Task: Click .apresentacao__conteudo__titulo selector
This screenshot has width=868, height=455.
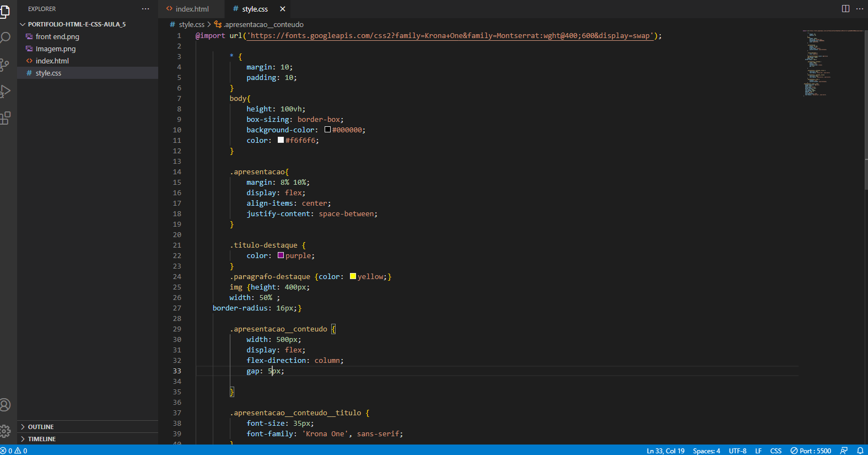Action: click(295, 413)
